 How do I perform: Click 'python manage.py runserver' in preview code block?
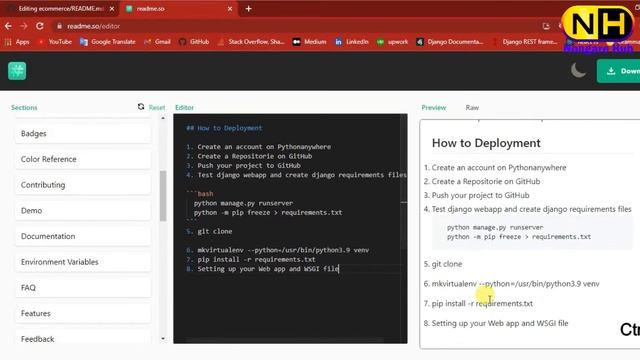point(495,227)
